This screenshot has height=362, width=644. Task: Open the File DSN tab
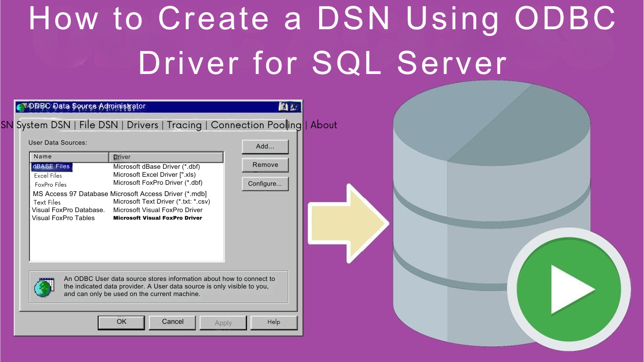(x=99, y=125)
